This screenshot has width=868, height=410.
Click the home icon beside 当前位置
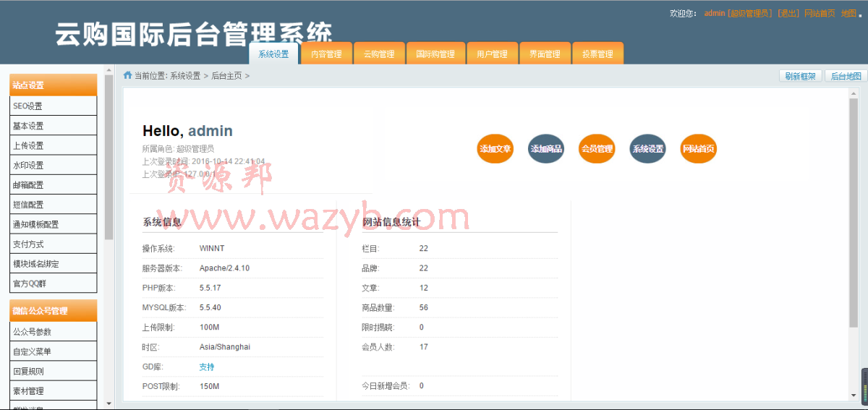(x=128, y=75)
